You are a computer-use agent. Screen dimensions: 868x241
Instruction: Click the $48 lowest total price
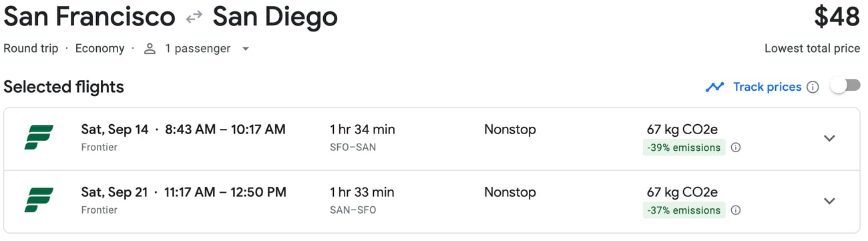[837, 18]
